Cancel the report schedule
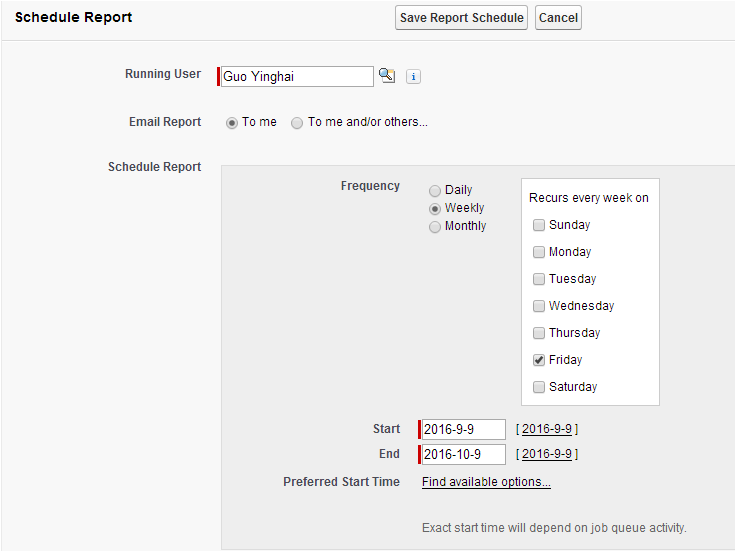Image resolution: width=735 pixels, height=551 pixels. coord(558,18)
